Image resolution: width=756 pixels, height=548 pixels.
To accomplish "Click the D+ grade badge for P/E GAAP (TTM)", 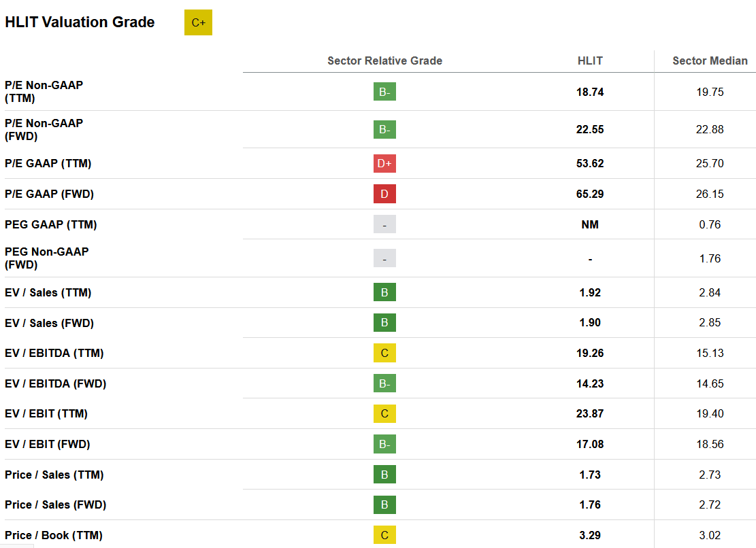I will point(384,163).
